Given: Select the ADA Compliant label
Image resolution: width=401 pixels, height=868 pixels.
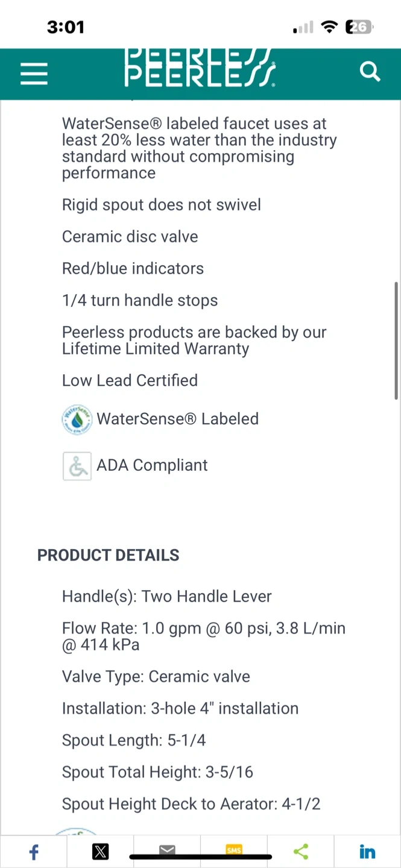Looking at the screenshot, I should coord(152,465).
